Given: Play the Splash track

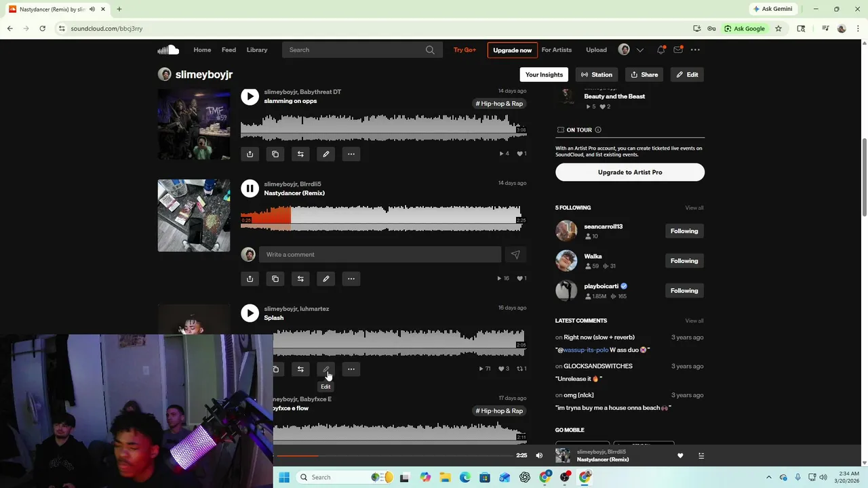Looking at the screenshot, I should pos(250,313).
